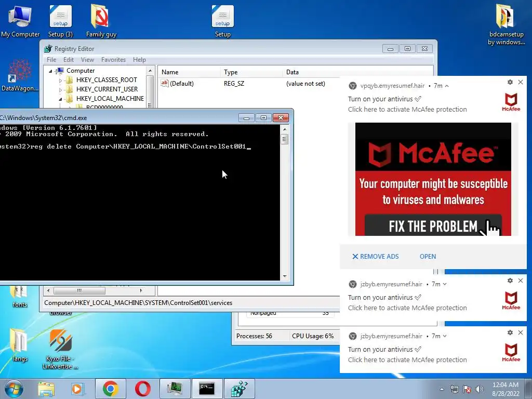
Task: Dismiss the bottom jzbyb notification
Action: (x=521, y=332)
